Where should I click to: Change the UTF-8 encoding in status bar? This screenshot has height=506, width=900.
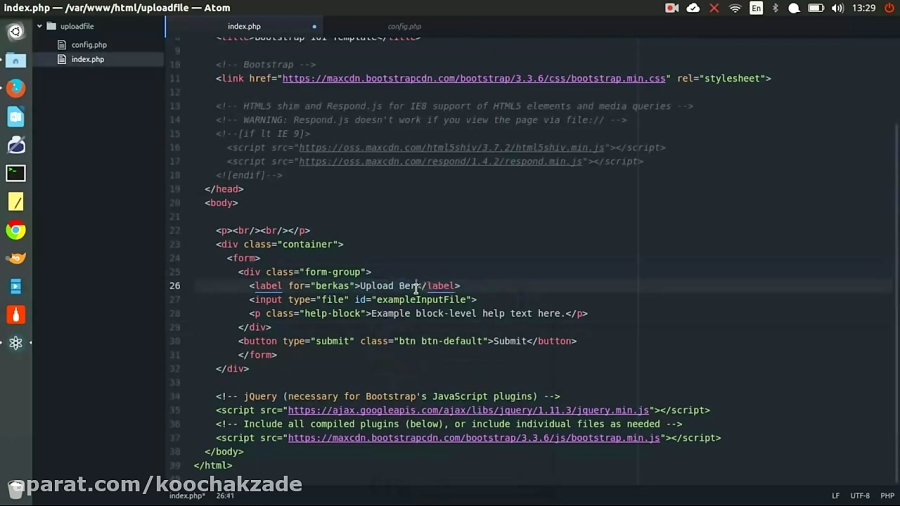click(x=860, y=496)
